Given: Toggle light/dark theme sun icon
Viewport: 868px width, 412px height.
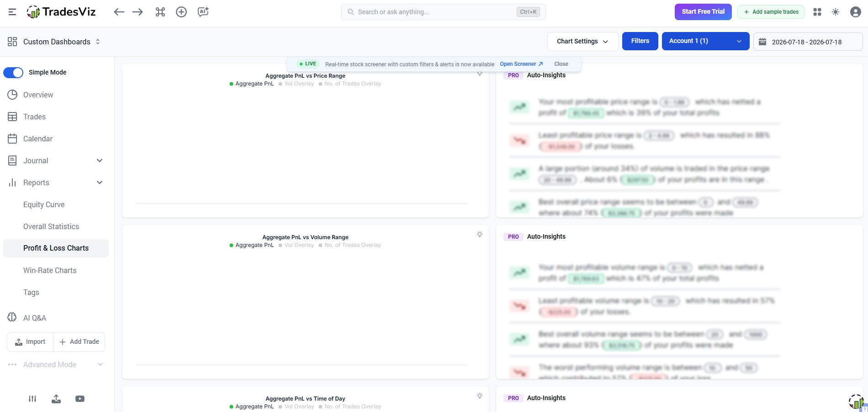Looking at the screenshot, I should 836,12.
